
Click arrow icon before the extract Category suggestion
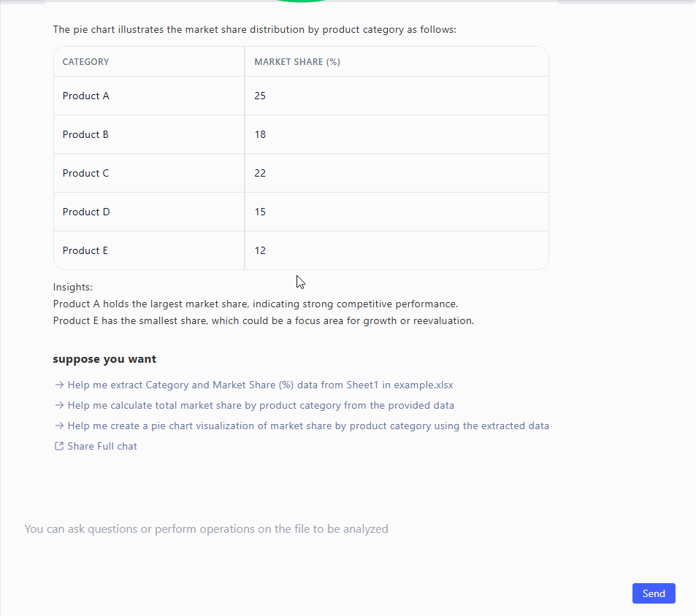click(59, 385)
